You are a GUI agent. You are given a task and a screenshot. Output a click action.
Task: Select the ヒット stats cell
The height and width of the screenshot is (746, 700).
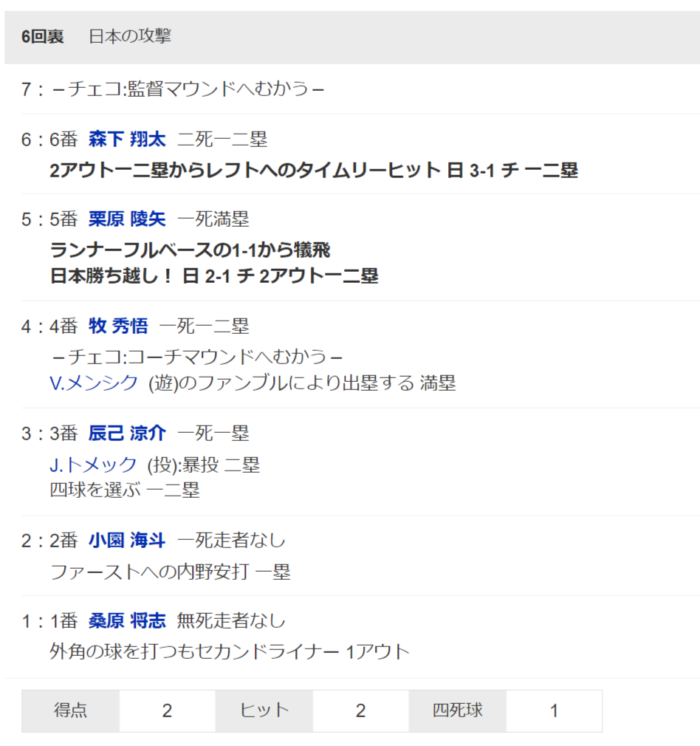[264, 711]
